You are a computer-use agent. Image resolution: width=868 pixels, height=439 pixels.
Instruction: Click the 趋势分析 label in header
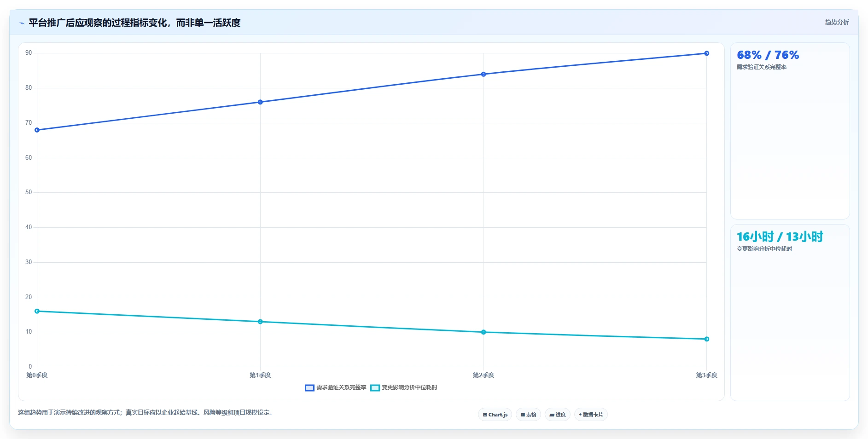837,22
